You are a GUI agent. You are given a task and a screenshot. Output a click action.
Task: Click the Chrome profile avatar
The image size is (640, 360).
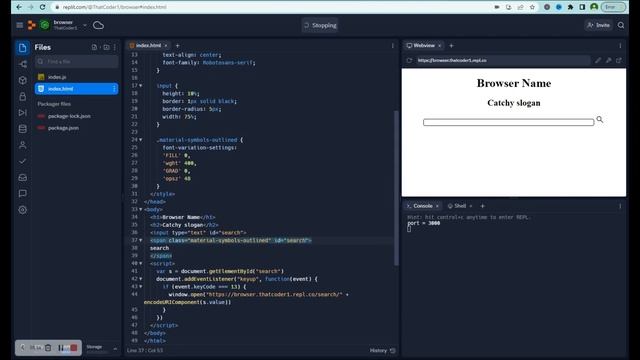click(x=594, y=7)
